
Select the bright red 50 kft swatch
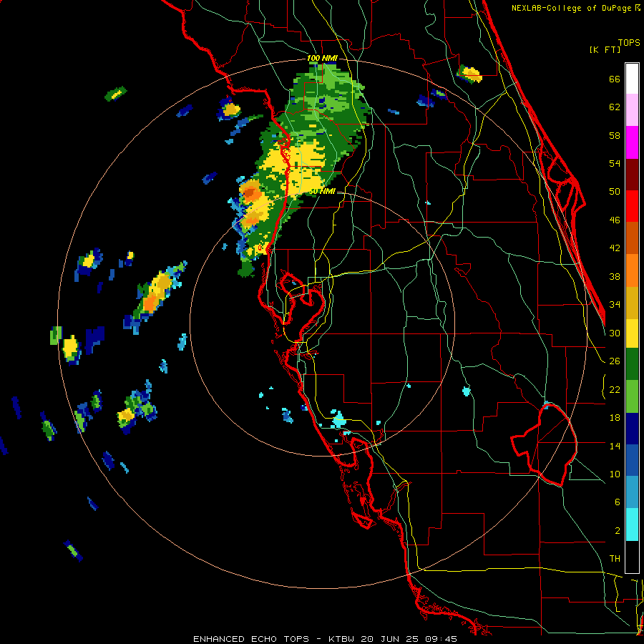click(632, 206)
